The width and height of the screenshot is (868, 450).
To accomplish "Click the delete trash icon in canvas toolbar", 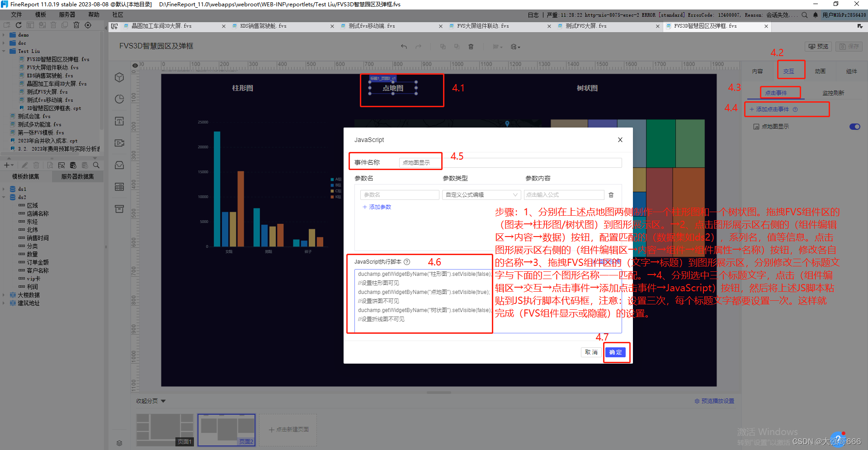I will click(471, 47).
